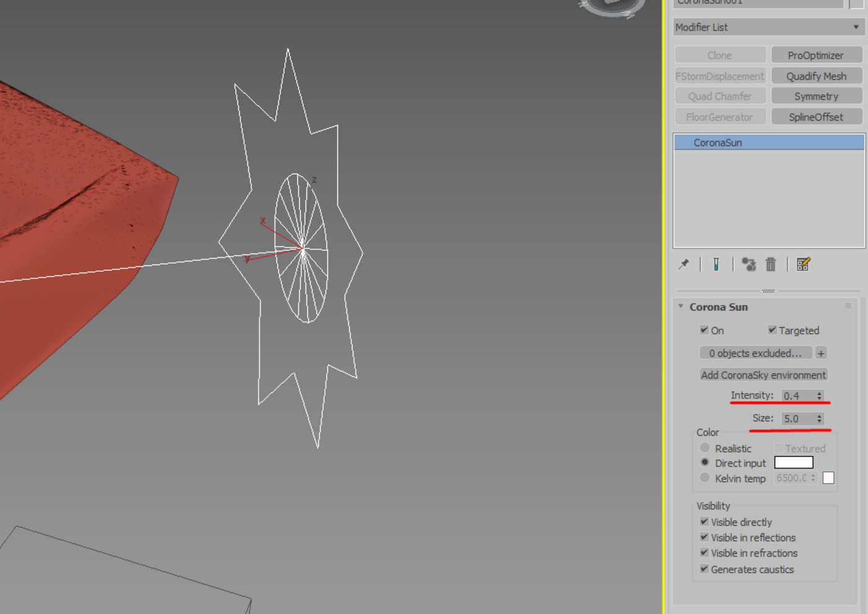Open the 0 objects excluded list
This screenshot has width=868, height=614.
tap(756, 353)
